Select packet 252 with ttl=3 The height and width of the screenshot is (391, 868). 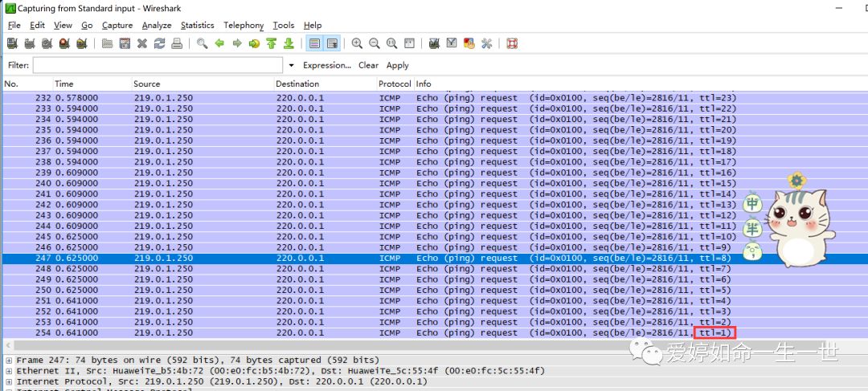[x=434, y=312]
